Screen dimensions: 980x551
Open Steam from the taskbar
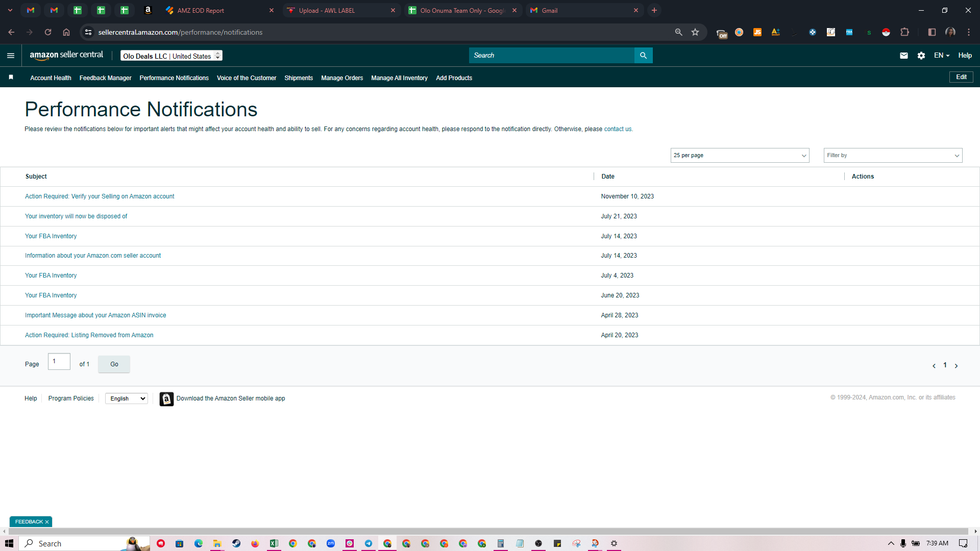coord(236,543)
